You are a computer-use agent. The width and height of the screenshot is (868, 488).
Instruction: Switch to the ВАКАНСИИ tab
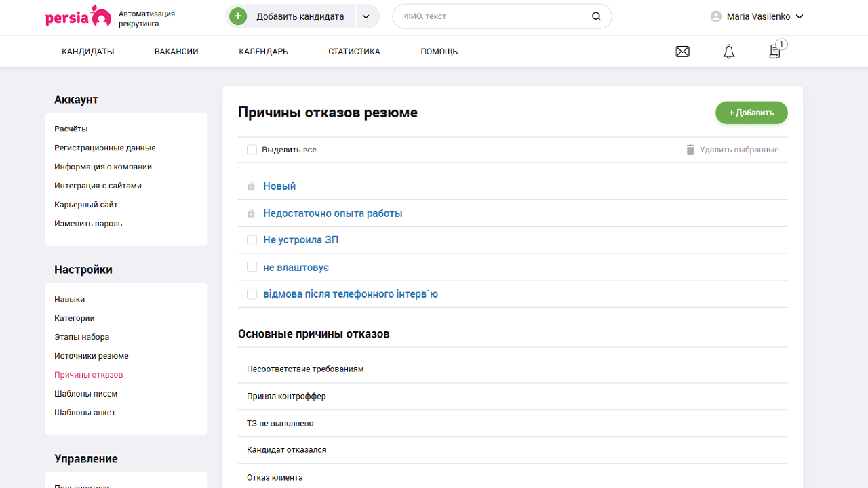176,51
